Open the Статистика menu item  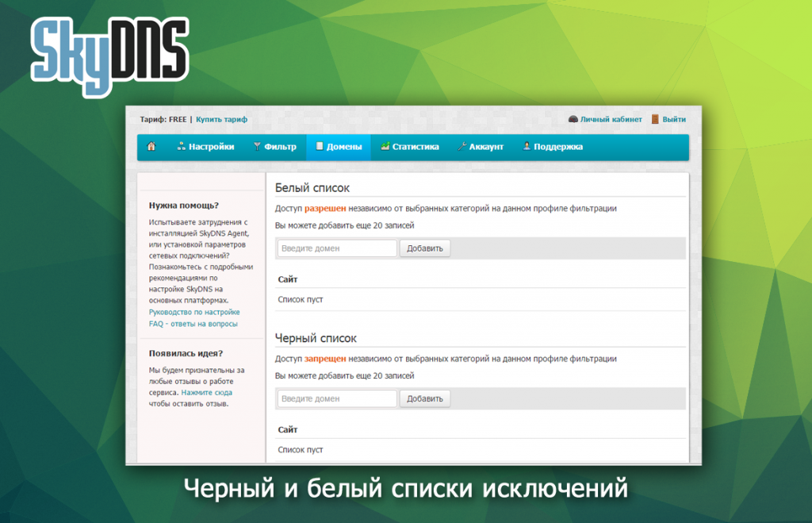pos(410,147)
